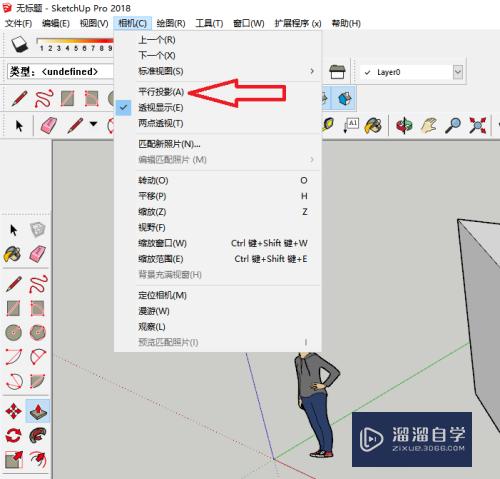Image resolution: width=500 pixels, height=479 pixels.
Task: Open the 视图(V) menu
Action: click(94, 23)
